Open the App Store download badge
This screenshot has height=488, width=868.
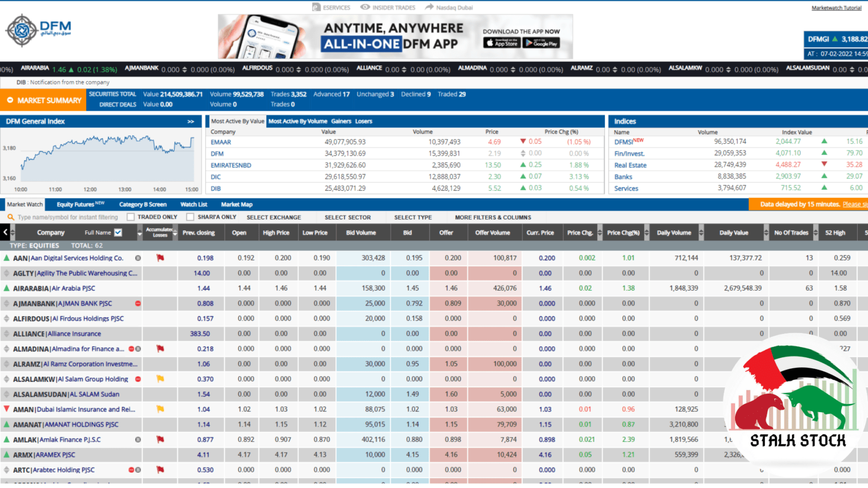(501, 43)
